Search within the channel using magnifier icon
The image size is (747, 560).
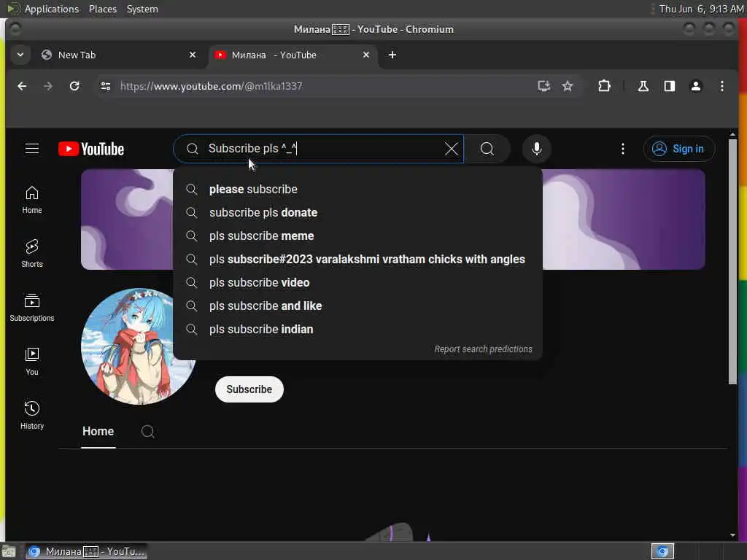click(147, 432)
